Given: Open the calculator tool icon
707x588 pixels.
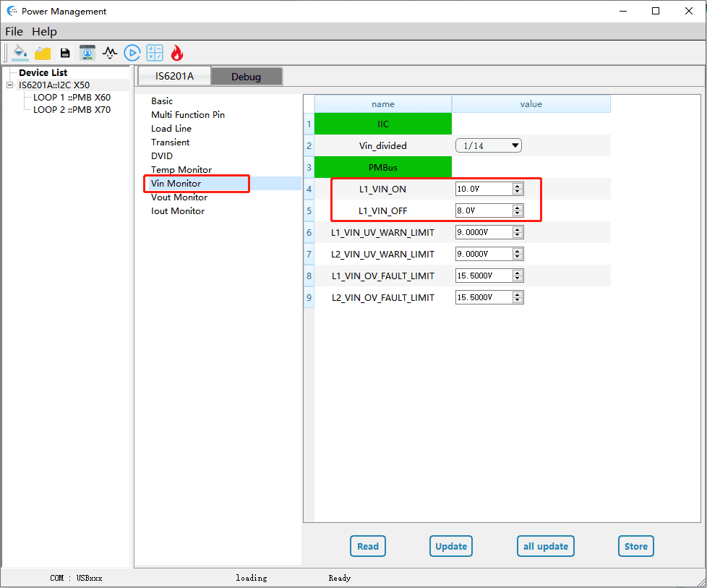Looking at the screenshot, I should [x=155, y=53].
